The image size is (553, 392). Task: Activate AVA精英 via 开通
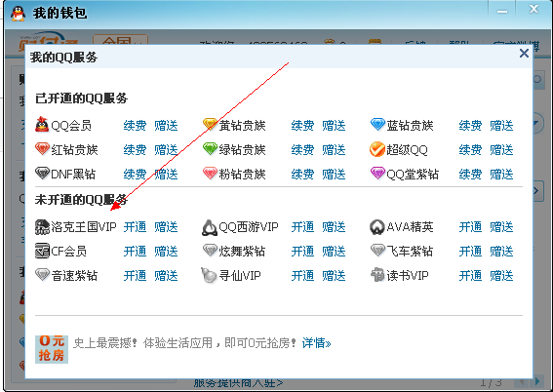pyautogui.click(x=470, y=227)
